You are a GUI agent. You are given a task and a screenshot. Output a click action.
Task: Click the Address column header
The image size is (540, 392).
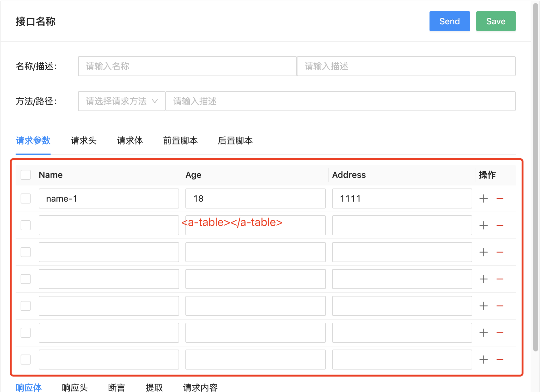point(349,175)
